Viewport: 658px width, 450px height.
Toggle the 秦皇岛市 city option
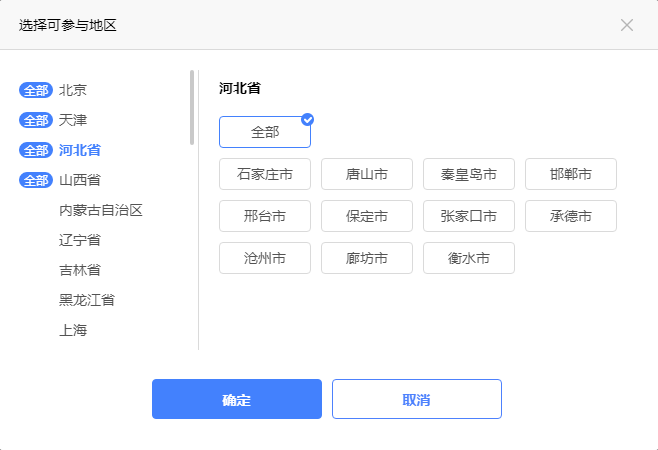tap(469, 174)
